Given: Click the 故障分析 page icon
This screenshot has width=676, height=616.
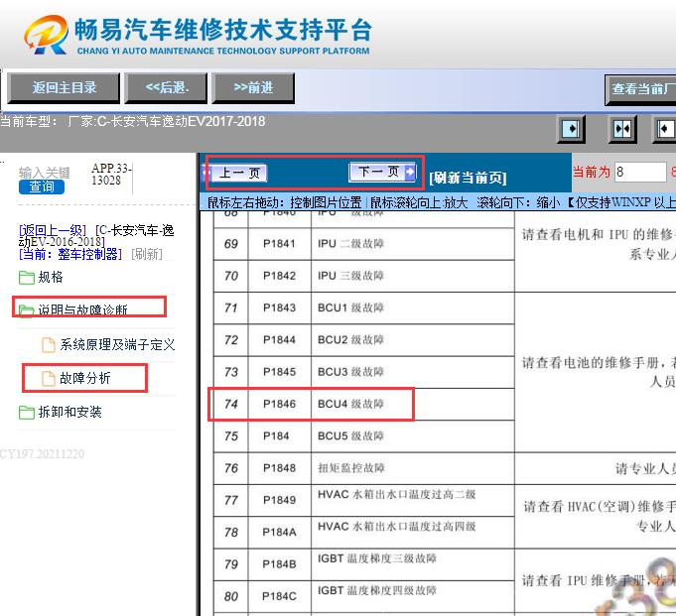Looking at the screenshot, I should pyautogui.click(x=49, y=378).
